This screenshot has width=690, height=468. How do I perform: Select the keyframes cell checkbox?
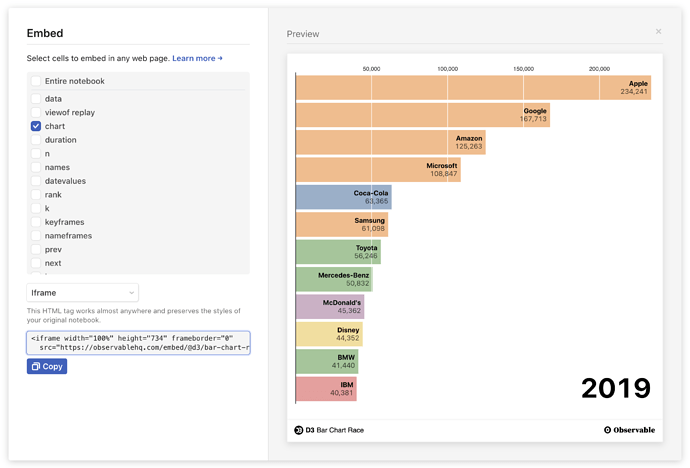[x=37, y=222]
